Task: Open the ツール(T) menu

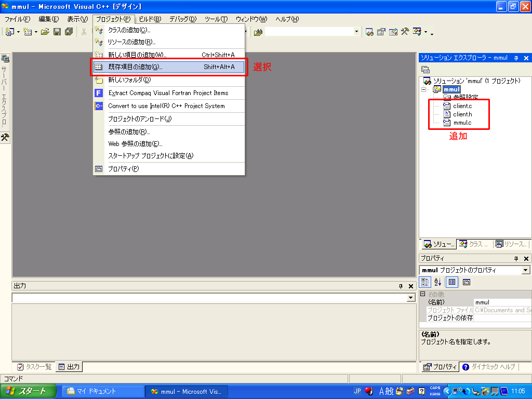Action: click(216, 19)
